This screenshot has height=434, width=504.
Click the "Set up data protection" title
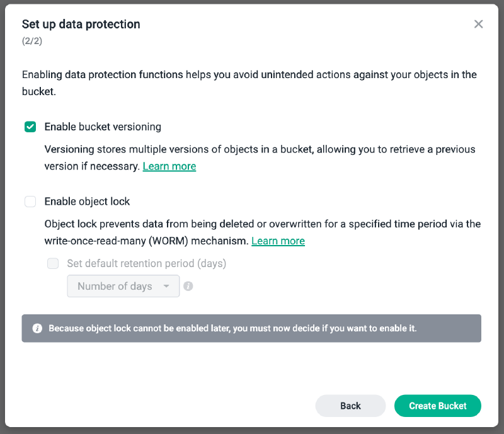[x=81, y=25]
